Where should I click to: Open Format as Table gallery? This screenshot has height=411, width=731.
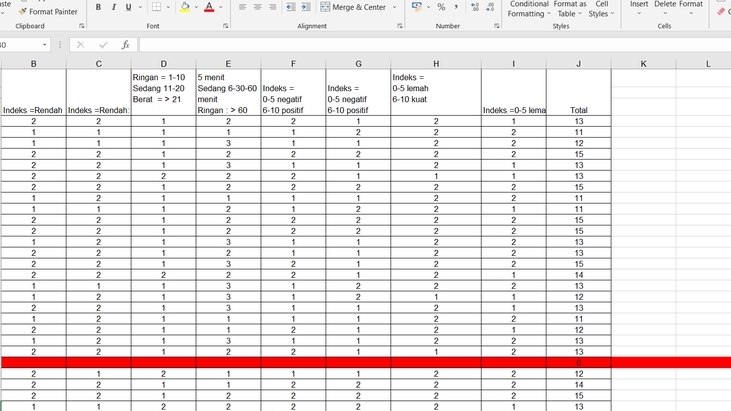570,9
